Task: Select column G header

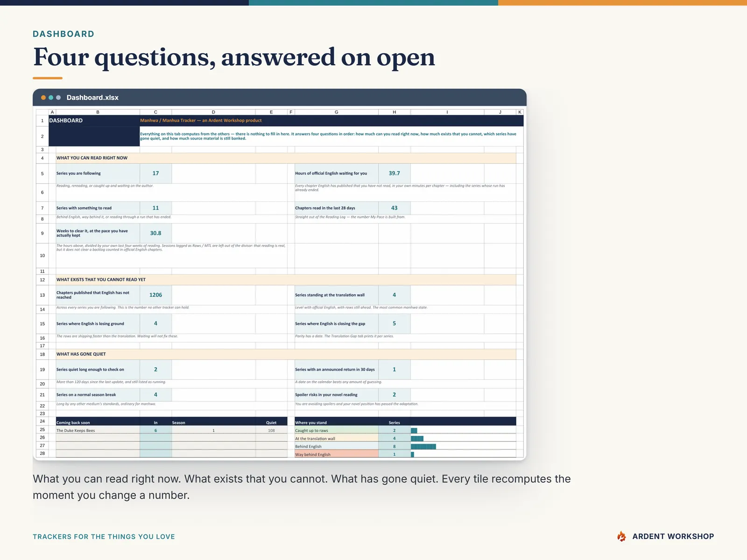Action: pos(336,112)
